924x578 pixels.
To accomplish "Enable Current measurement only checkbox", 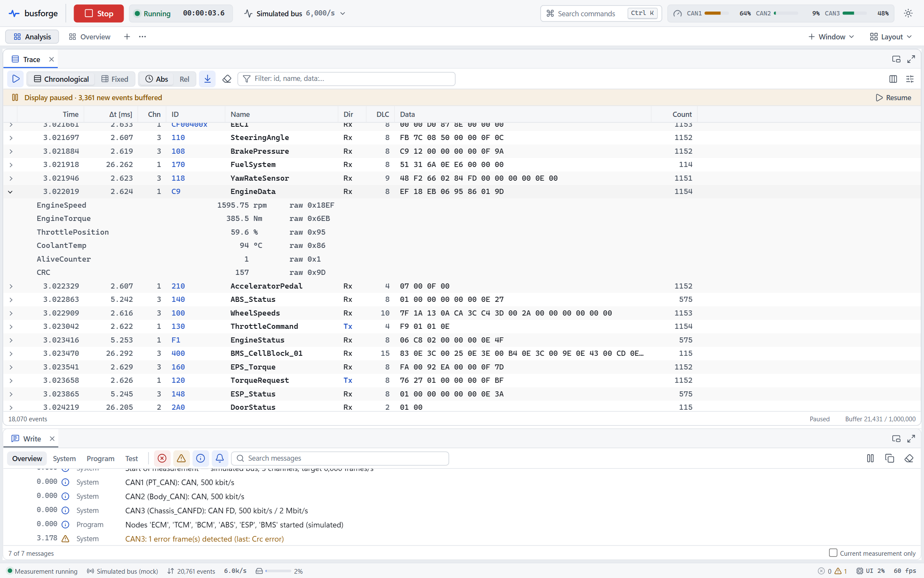I will click(x=833, y=553).
